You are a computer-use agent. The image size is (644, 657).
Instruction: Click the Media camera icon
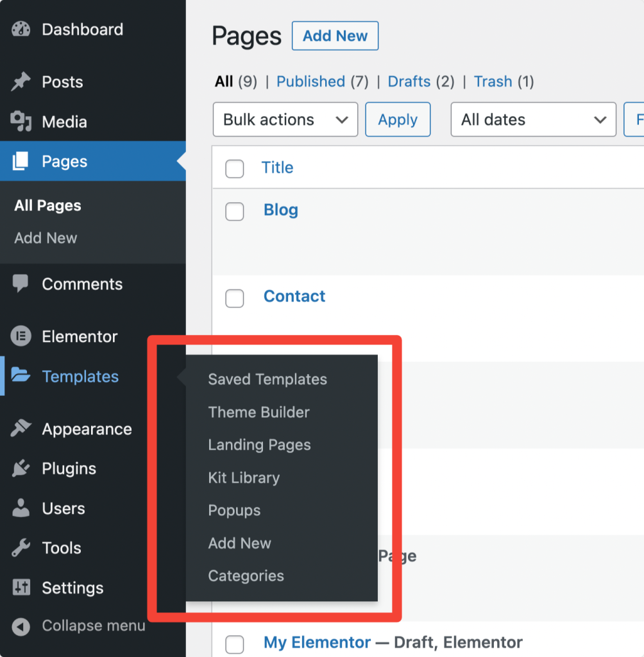[21, 121]
